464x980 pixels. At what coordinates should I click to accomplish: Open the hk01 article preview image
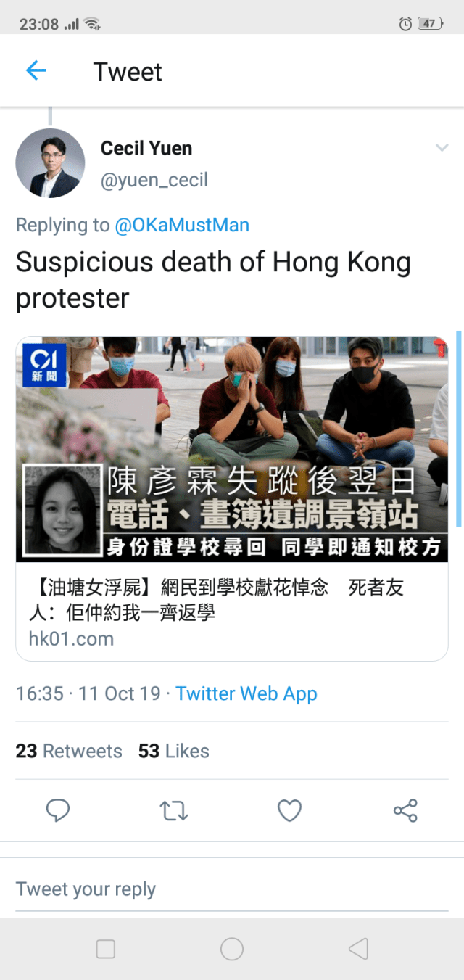point(232,449)
